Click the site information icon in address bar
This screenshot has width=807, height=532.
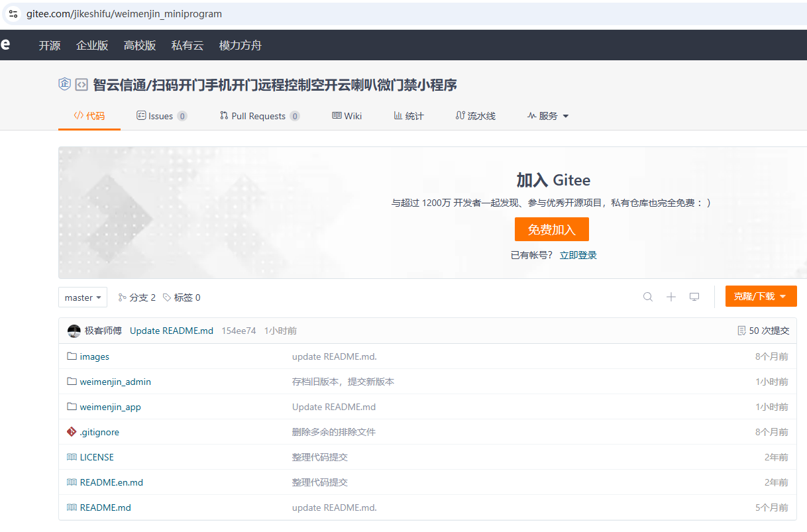click(13, 14)
